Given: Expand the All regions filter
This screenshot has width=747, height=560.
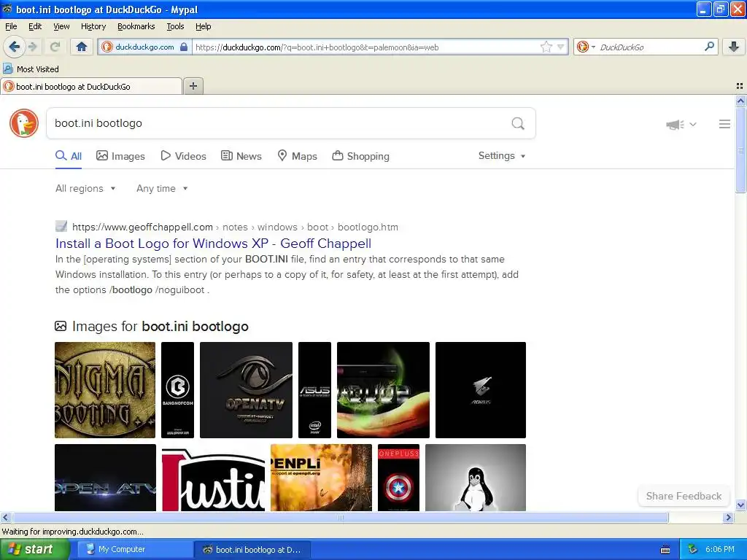Looking at the screenshot, I should pos(85,189).
